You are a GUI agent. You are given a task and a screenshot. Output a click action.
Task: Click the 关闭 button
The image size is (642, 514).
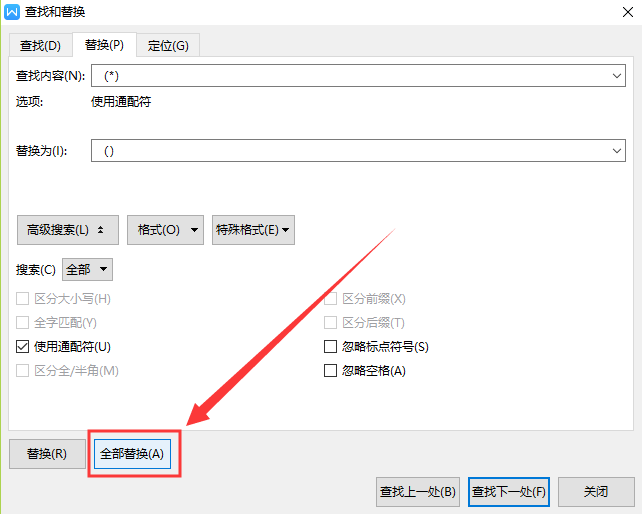tap(596, 491)
